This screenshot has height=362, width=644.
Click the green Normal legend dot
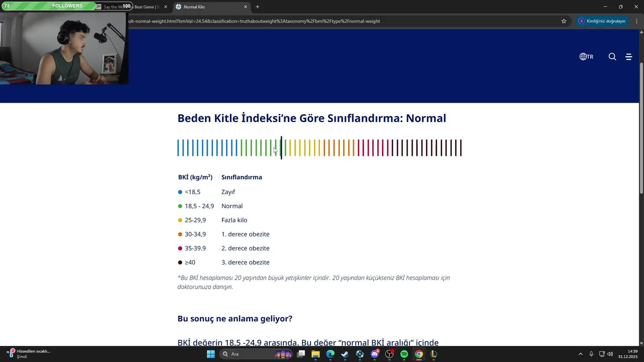click(180, 206)
